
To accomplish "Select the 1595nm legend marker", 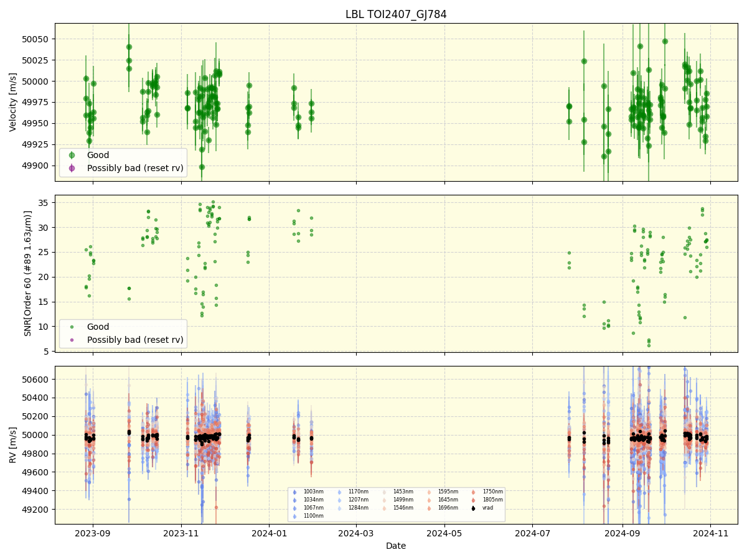I will point(430,492).
